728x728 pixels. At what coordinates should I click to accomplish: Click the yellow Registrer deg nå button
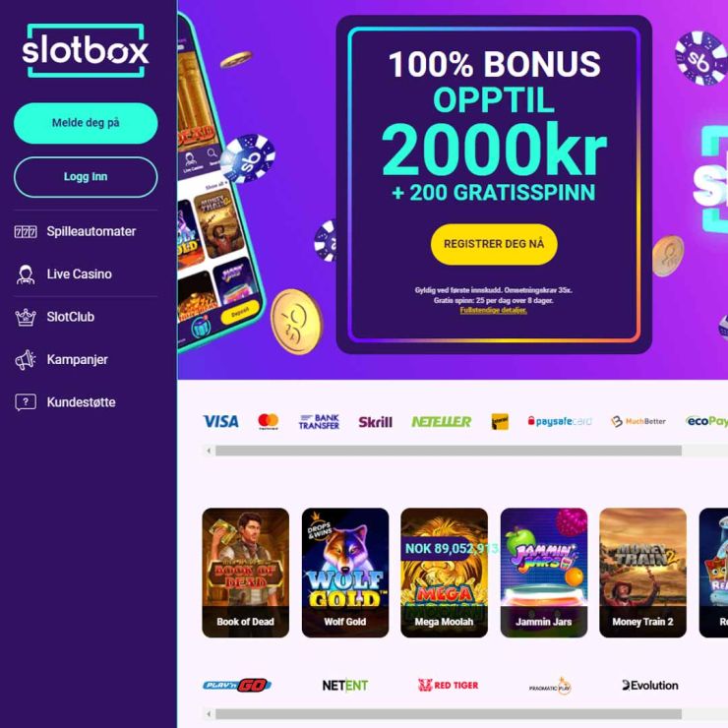[494, 244]
